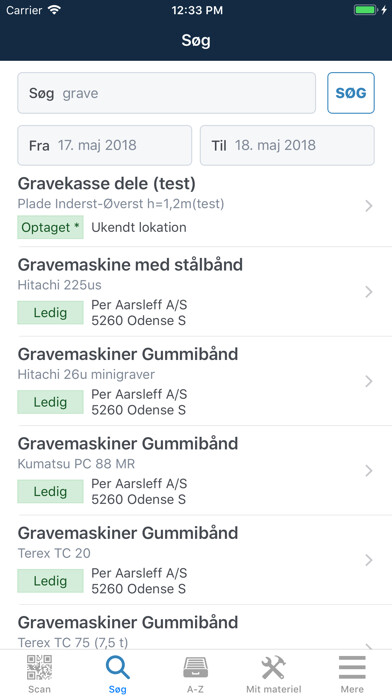This screenshot has height=696, width=392.
Task: Tap the Søg magnifier icon in bottom bar
Action: coord(118,668)
